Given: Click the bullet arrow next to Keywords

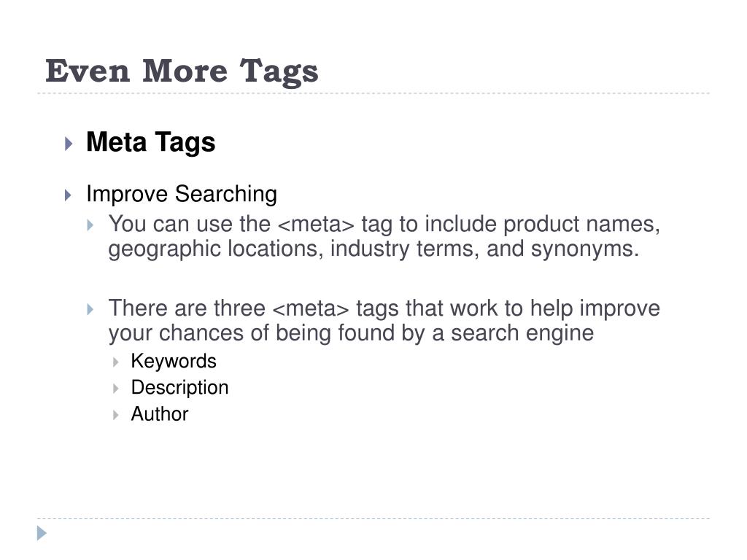Looking at the screenshot, I should (116, 362).
